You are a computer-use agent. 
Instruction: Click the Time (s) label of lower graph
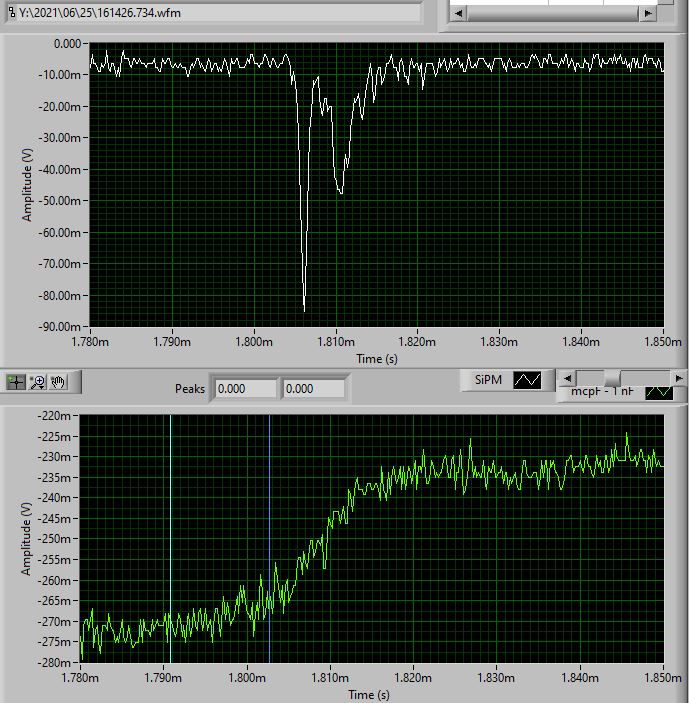click(369, 694)
